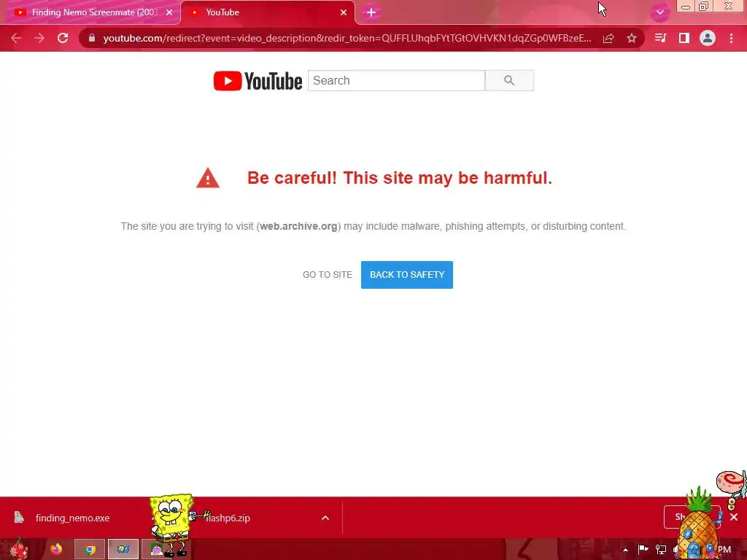Close the YouTube tab
The image size is (747, 560).
344,12
